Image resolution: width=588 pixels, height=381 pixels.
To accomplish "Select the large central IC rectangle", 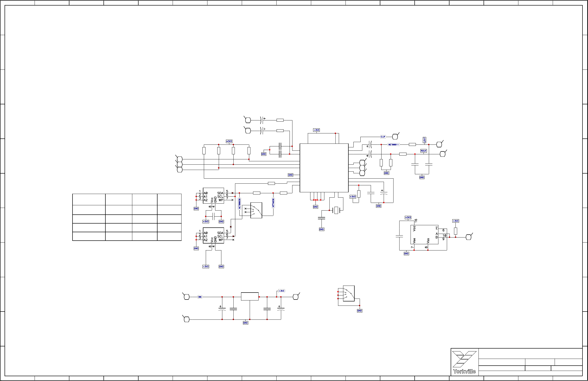I will click(x=324, y=168).
